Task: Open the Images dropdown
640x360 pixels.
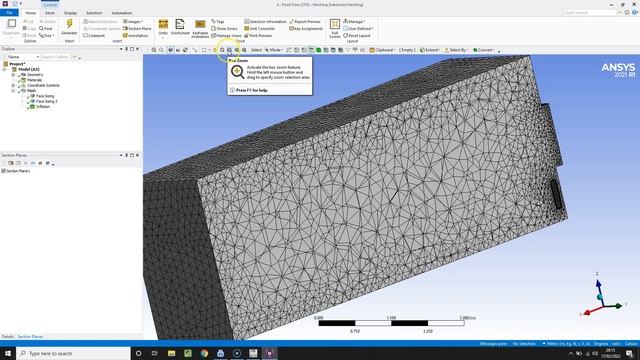Action: click(x=133, y=21)
